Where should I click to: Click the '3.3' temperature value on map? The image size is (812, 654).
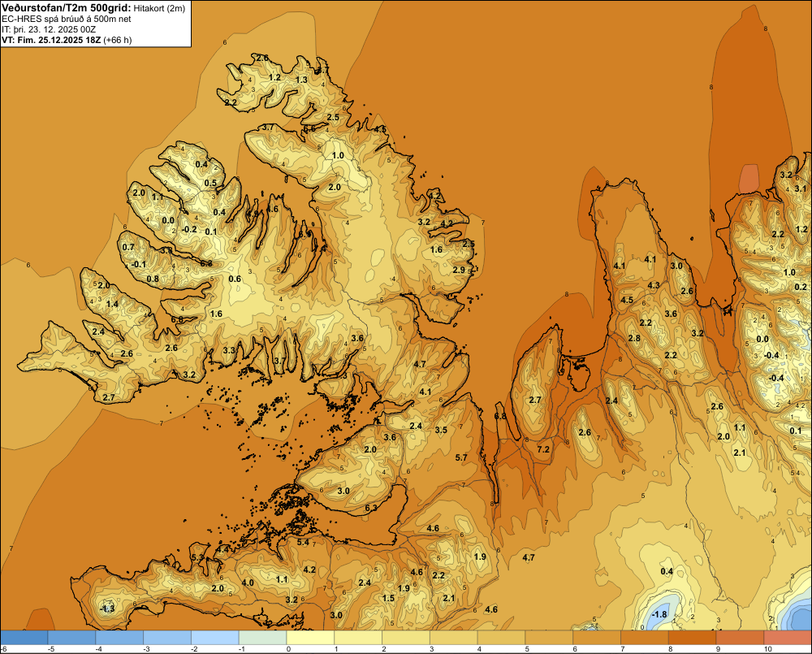(x=229, y=350)
